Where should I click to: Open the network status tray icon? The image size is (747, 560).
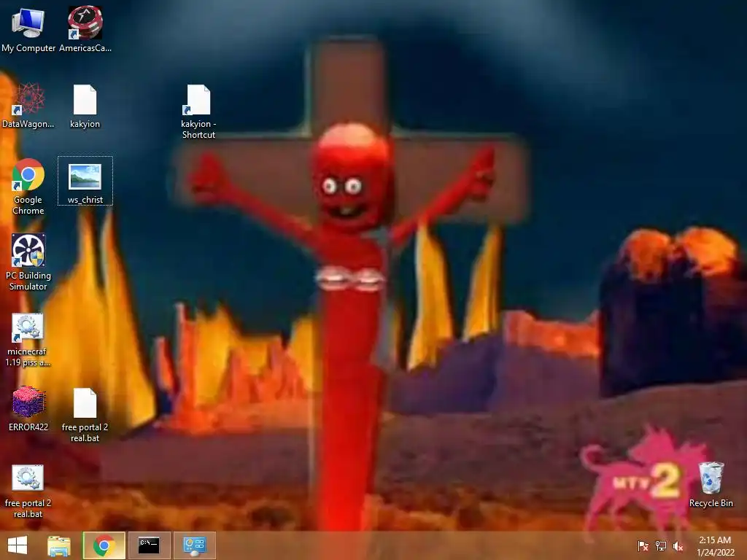[x=660, y=545]
